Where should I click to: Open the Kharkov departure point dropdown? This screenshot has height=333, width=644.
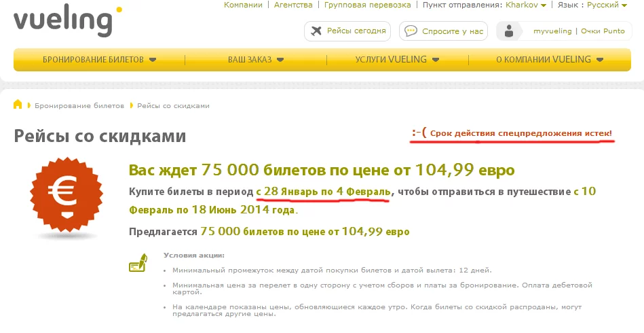click(x=526, y=5)
